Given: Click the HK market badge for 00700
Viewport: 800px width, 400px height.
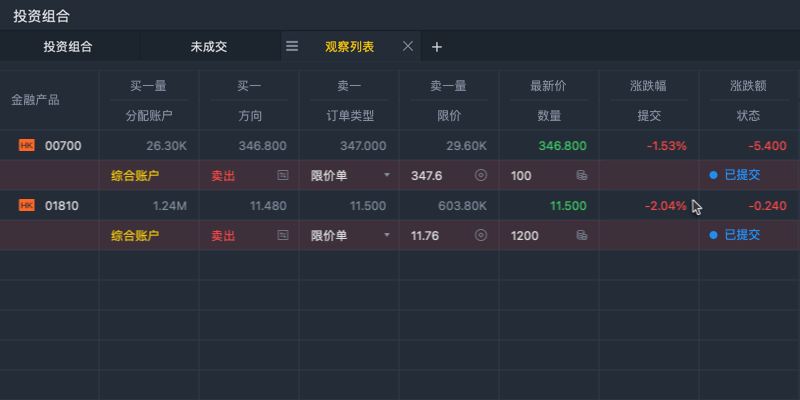Looking at the screenshot, I should (27, 146).
